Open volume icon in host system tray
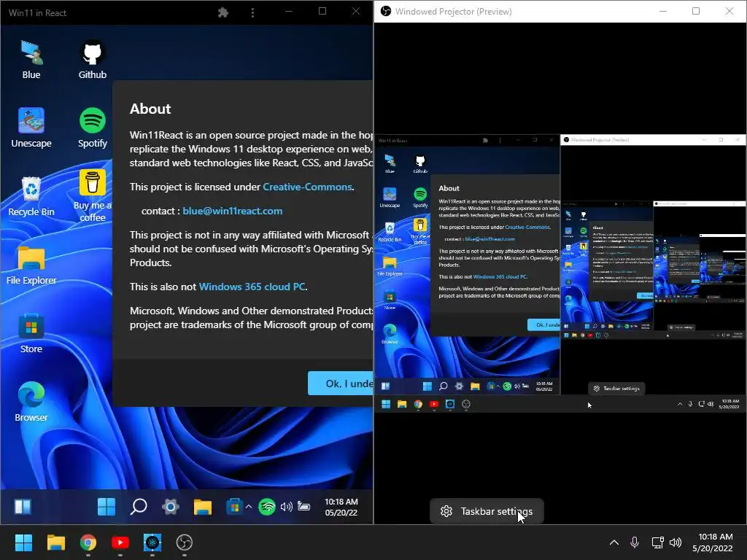Viewport: 747px width, 560px height. click(676, 542)
